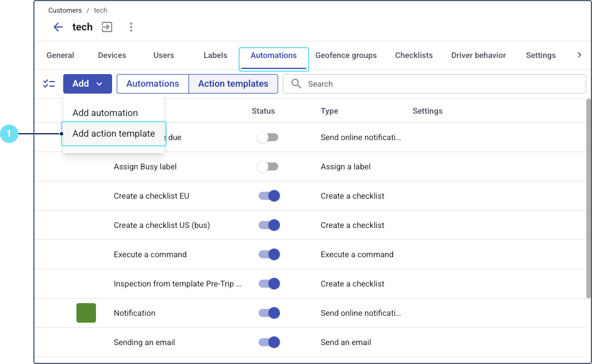Click the search magnifier icon
Viewport: 592px width, 364px height.
point(297,84)
